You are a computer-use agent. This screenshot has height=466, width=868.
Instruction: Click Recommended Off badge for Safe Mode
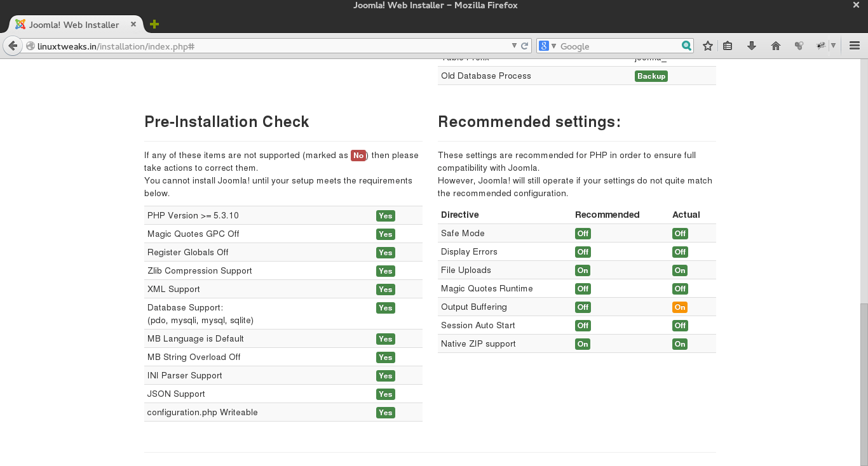coord(583,234)
